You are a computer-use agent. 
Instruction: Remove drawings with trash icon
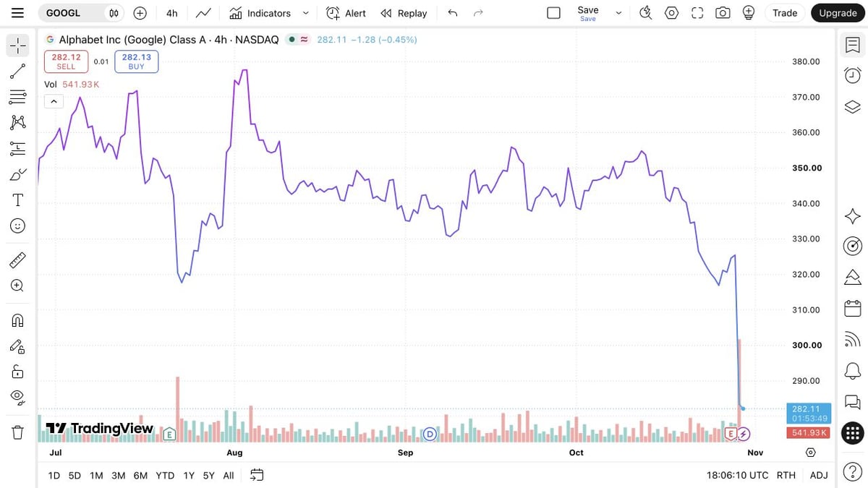click(17, 432)
